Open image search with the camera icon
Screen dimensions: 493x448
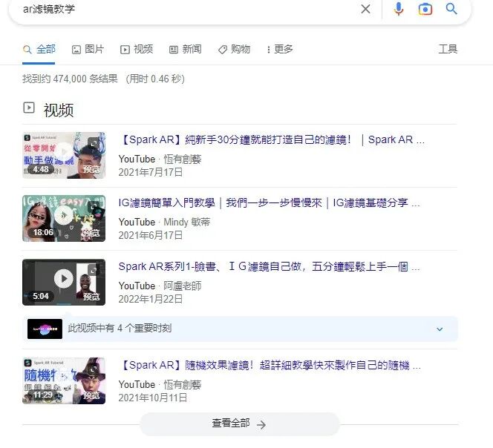(425, 9)
